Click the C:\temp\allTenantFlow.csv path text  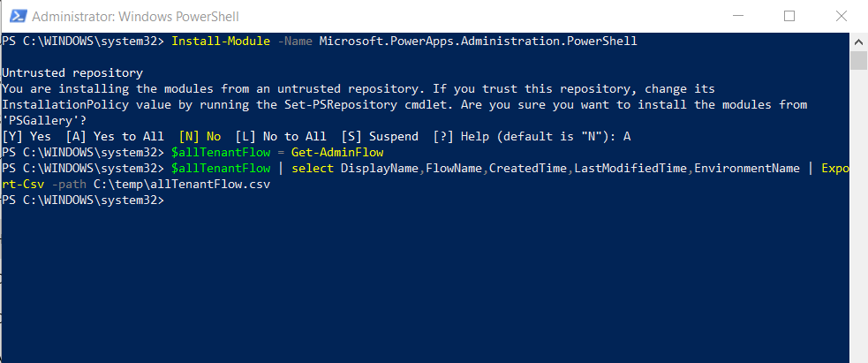tap(182, 185)
